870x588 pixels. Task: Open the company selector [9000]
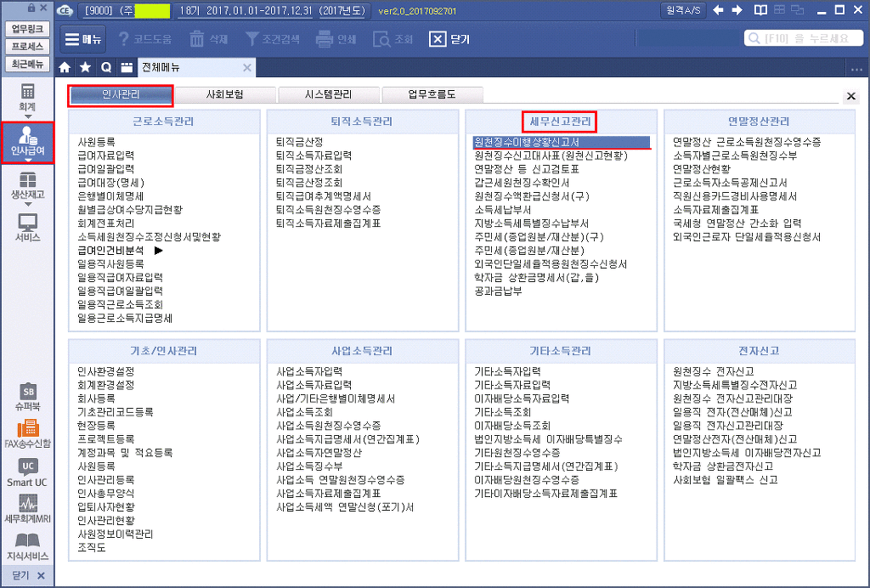pyautogui.click(x=124, y=10)
